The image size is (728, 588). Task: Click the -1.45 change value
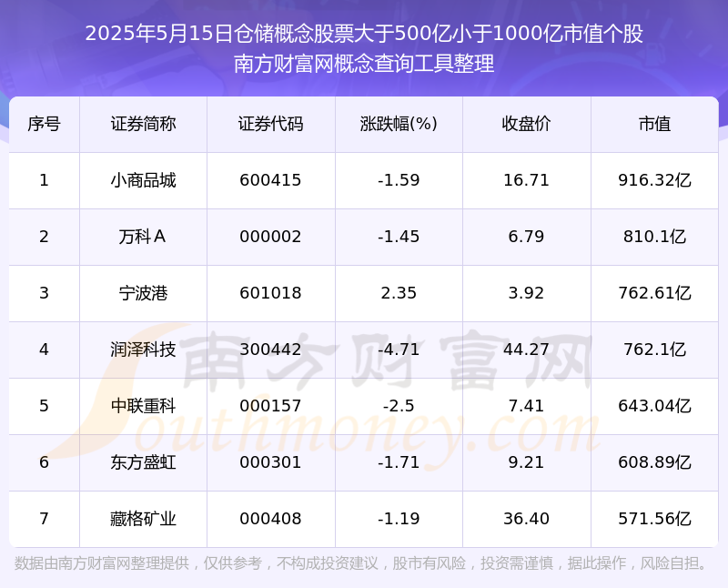[399, 237]
